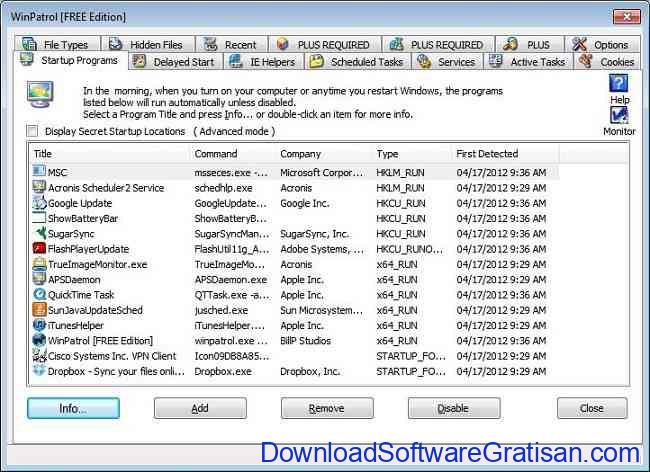
Task: Click 'SugarSync, Inc.' company cell
Action: tap(315, 234)
